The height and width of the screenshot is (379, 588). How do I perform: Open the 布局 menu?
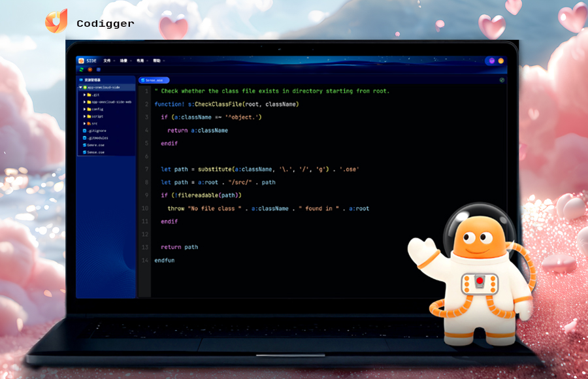pos(142,60)
